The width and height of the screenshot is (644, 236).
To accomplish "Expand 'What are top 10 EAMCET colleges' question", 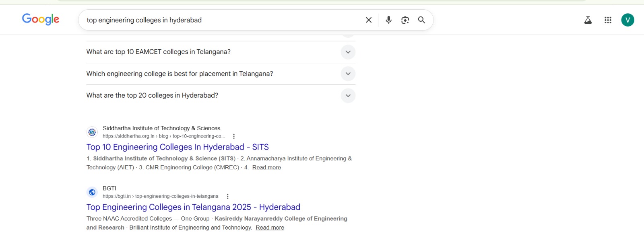I will [x=348, y=52].
